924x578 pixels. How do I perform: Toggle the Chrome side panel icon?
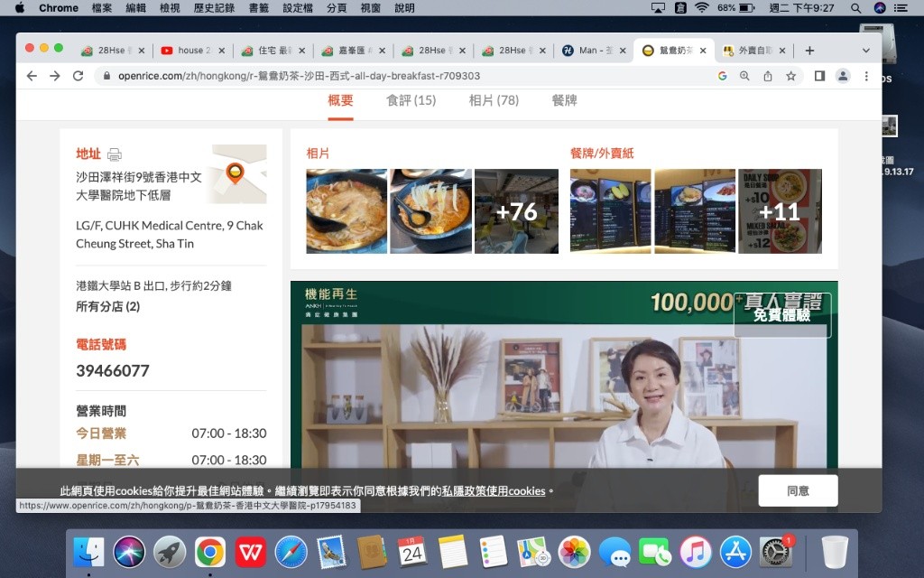click(x=819, y=76)
